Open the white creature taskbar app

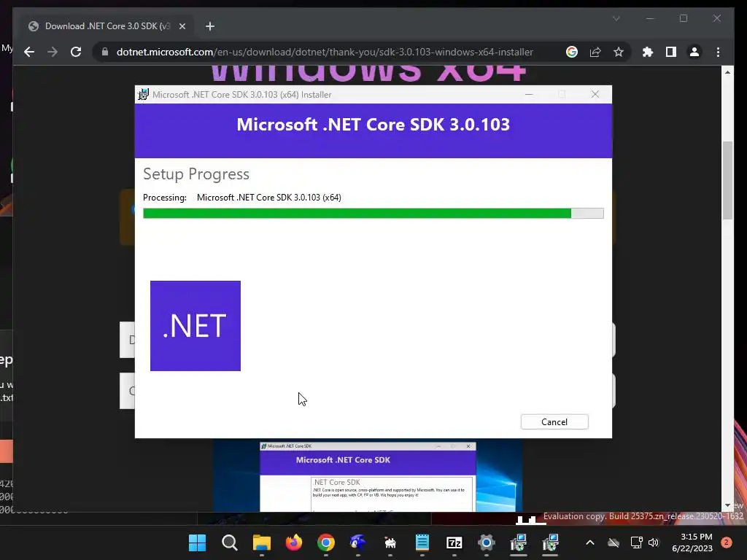point(390,542)
